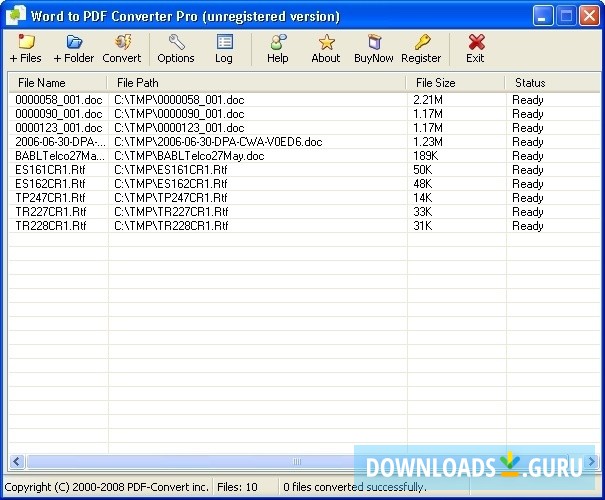
Task: Start conversion with the Convert icon
Action: 122,49
